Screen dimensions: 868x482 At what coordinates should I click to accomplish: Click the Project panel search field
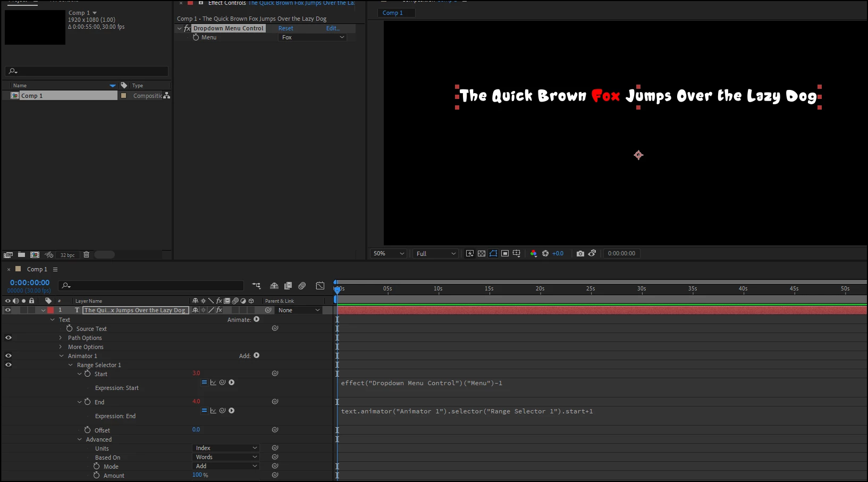click(87, 71)
